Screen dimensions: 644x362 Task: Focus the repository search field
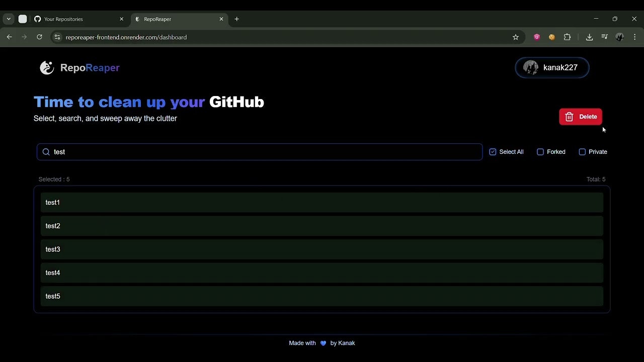[x=260, y=152]
